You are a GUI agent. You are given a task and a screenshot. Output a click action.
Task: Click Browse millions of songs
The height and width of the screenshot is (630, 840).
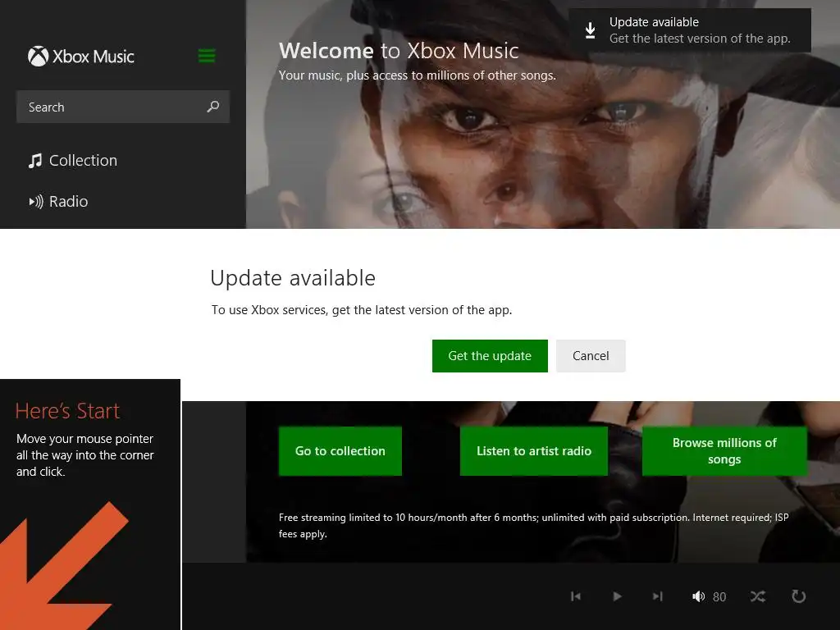[x=724, y=451]
